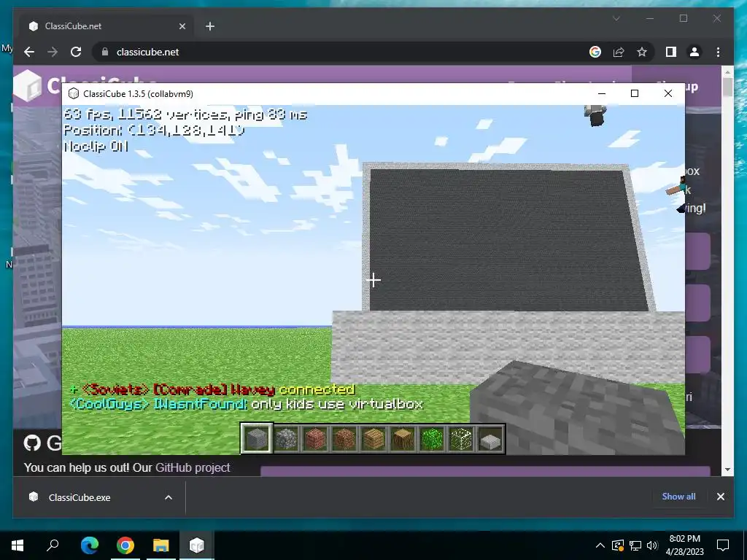747x560 pixels.
Task: Select the wood log block in hotbar
Action: (x=403, y=438)
